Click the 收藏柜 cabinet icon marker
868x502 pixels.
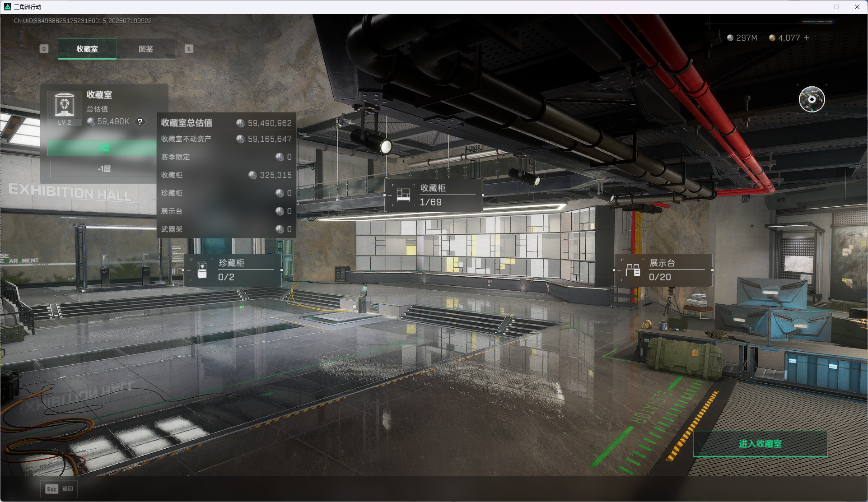[x=403, y=195]
